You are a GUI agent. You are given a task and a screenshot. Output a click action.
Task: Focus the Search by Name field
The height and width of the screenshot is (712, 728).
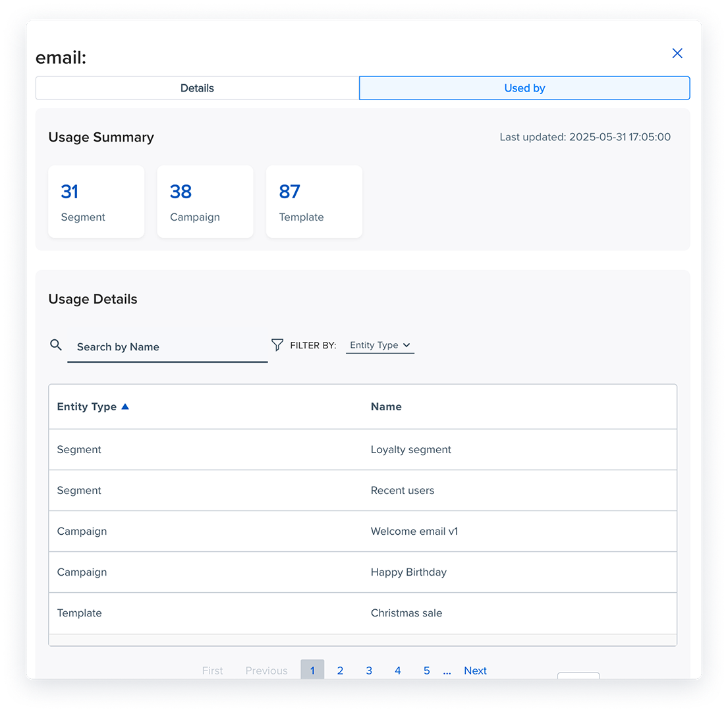click(x=167, y=347)
